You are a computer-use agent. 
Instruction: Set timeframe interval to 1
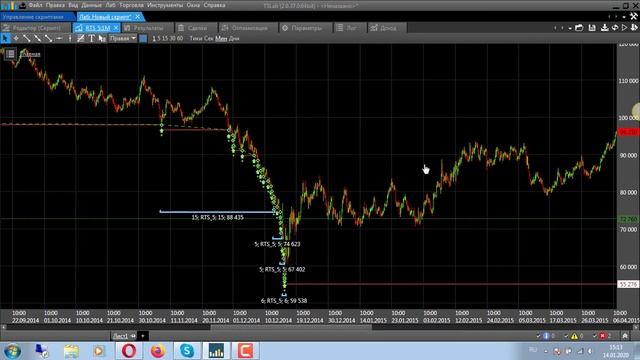154,38
